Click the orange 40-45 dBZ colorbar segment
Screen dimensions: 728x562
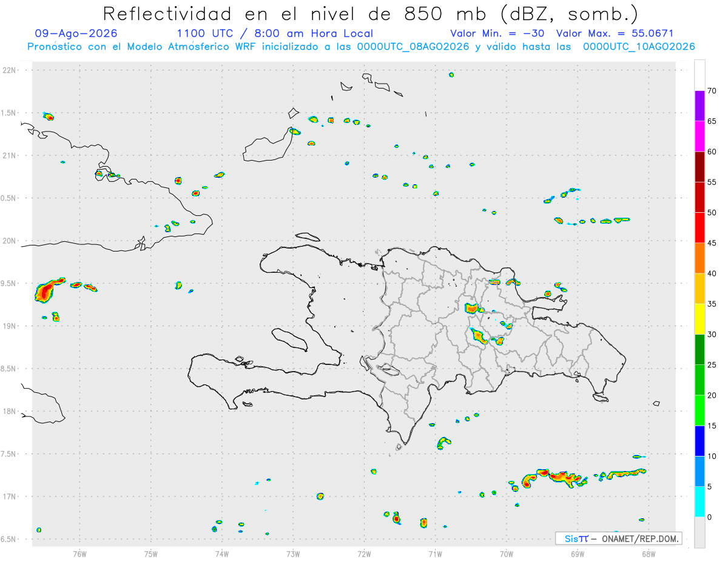(699, 258)
